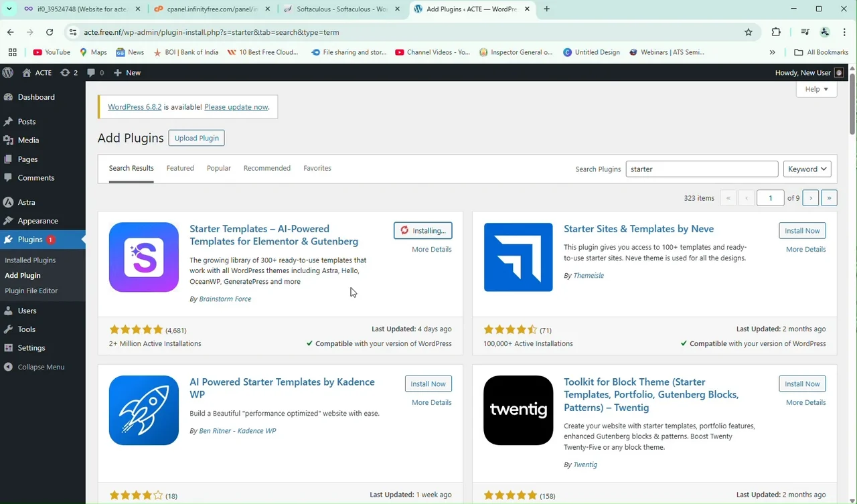Click the Twentig plugin logo
This screenshot has height=504, width=857.
pos(518,410)
